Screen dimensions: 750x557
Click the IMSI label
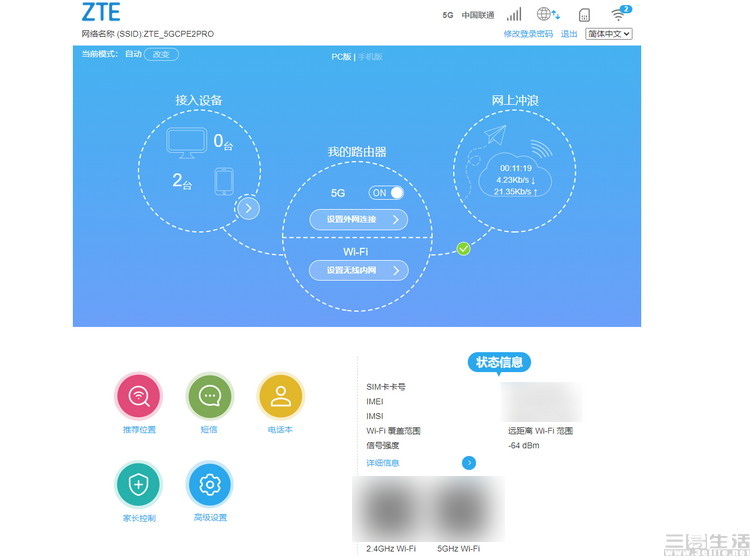(x=375, y=416)
